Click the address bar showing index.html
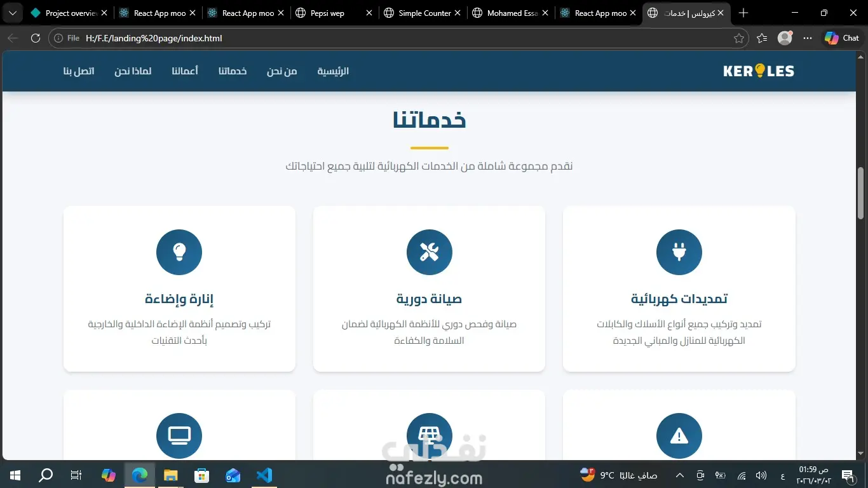The height and width of the screenshot is (488, 868). coord(397,38)
